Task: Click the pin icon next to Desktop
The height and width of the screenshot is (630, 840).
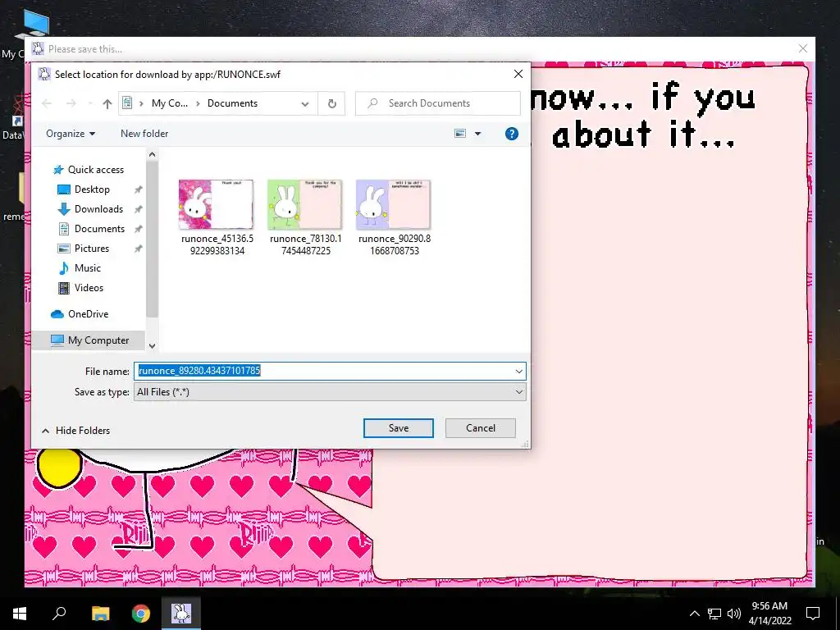Action: pos(138,189)
